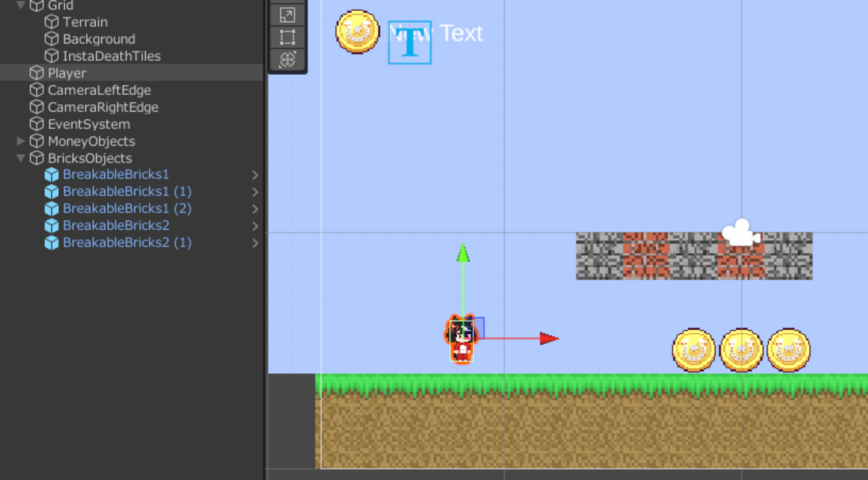Click the green Y-axis move arrow

tap(463, 254)
